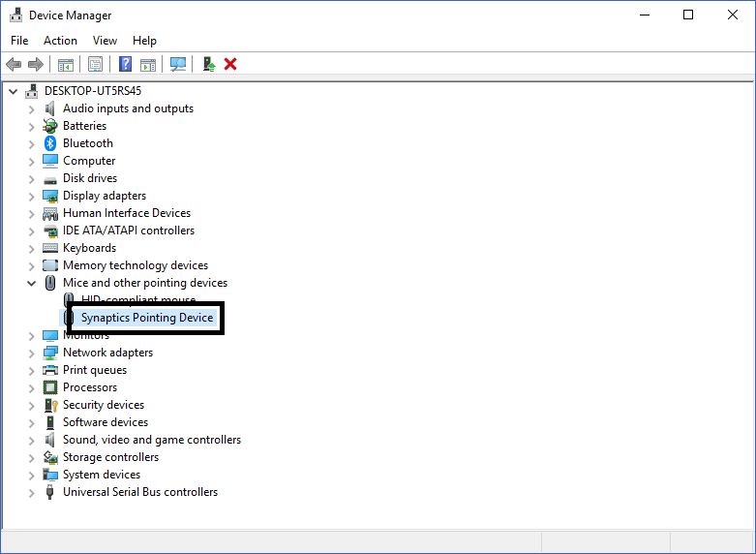Click the Security devices key icon
The height and width of the screenshot is (554, 756).
[50, 405]
